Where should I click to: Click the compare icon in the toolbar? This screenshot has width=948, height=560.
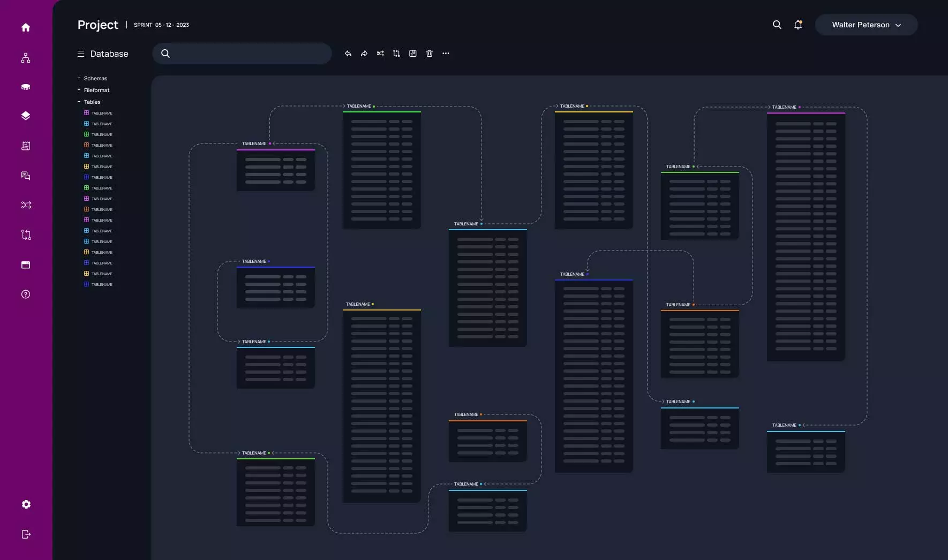pyautogui.click(x=396, y=54)
